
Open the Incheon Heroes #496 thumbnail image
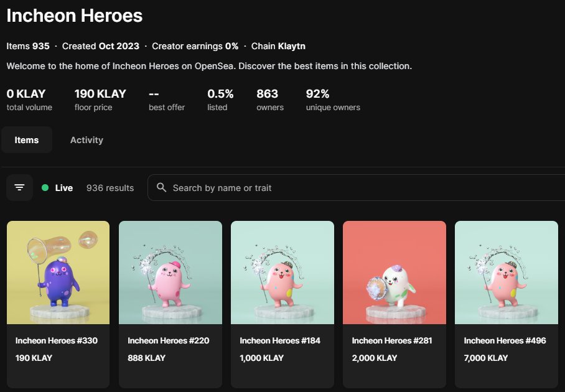[x=507, y=273]
